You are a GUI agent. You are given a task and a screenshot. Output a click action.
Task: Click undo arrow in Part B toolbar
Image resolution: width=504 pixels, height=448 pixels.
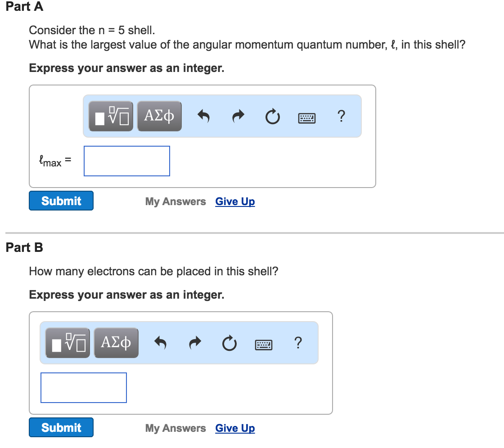[160, 344]
